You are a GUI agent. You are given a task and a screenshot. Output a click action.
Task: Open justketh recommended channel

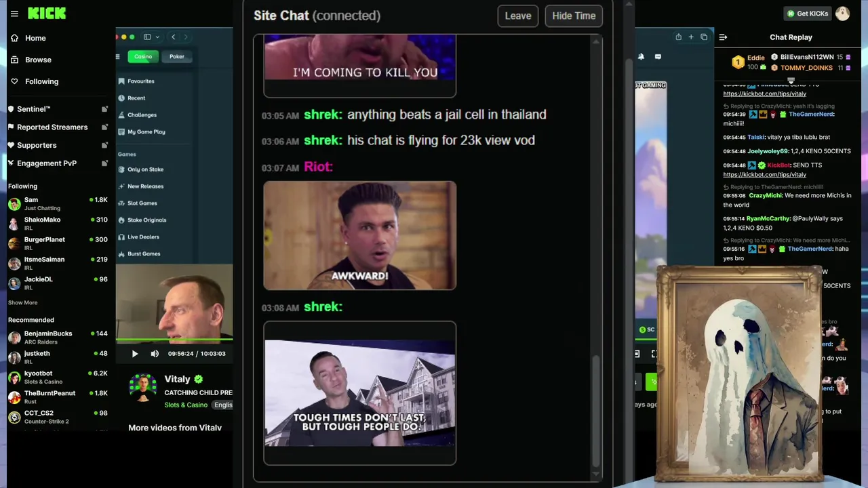point(58,357)
